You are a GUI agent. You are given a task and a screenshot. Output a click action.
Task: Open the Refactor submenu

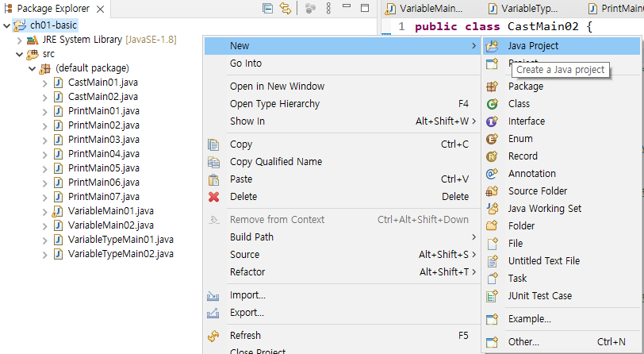341,272
